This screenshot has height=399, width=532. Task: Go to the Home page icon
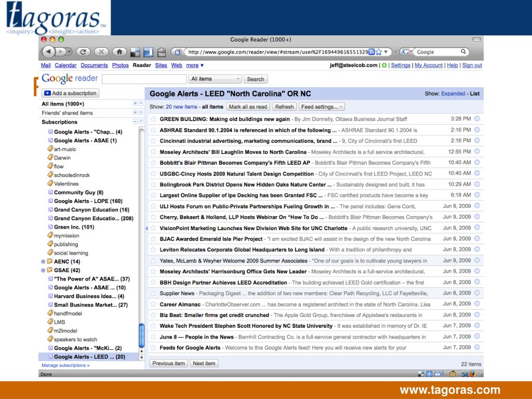point(119,52)
